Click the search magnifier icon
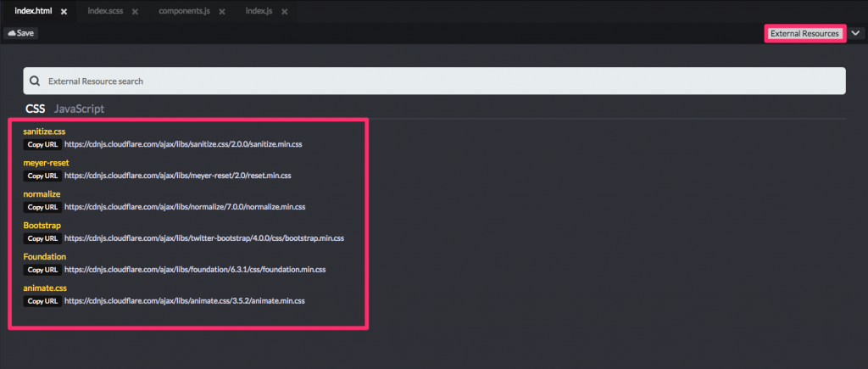Viewport: 868px width, 369px height. pos(34,81)
